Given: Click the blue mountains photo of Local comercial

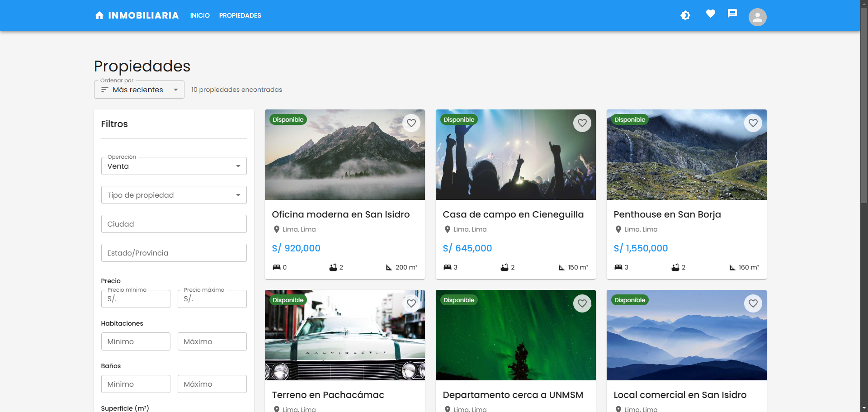Looking at the screenshot, I should point(687,335).
